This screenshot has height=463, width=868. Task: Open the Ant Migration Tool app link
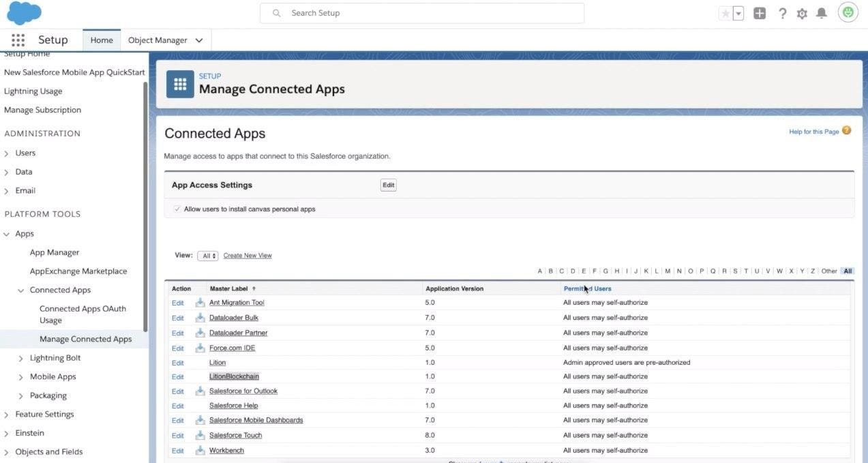coord(237,302)
